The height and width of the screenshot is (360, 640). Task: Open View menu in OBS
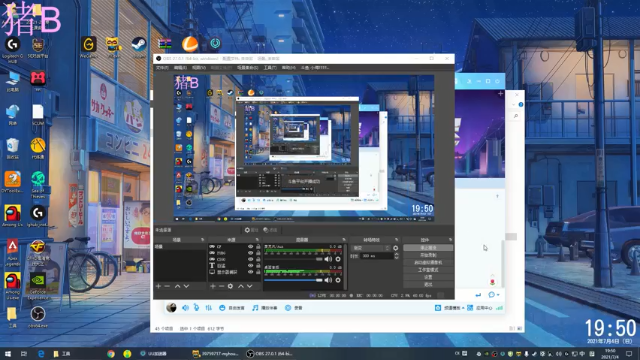click(199, 68)
